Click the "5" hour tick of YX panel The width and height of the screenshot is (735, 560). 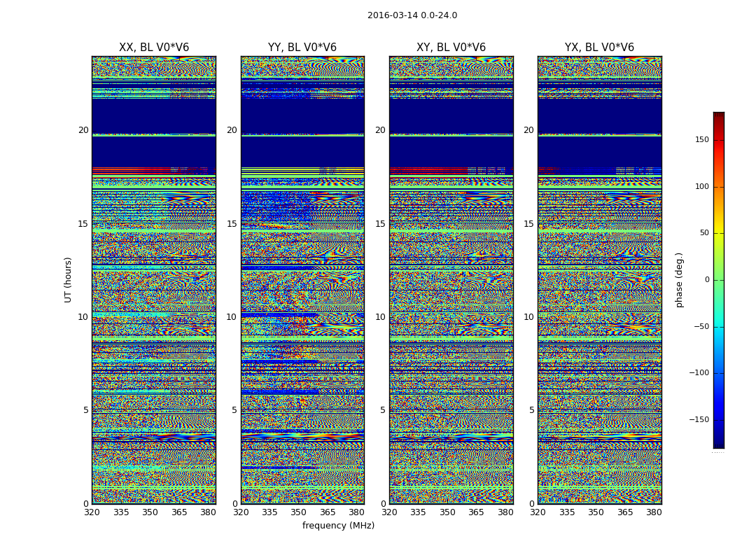[x=531, y=410]
